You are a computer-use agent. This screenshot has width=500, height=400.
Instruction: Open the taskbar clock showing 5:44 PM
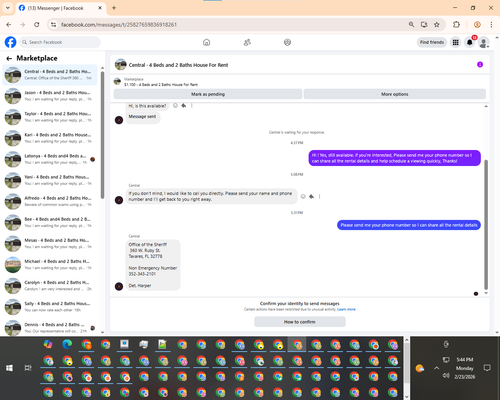[465, 368]
